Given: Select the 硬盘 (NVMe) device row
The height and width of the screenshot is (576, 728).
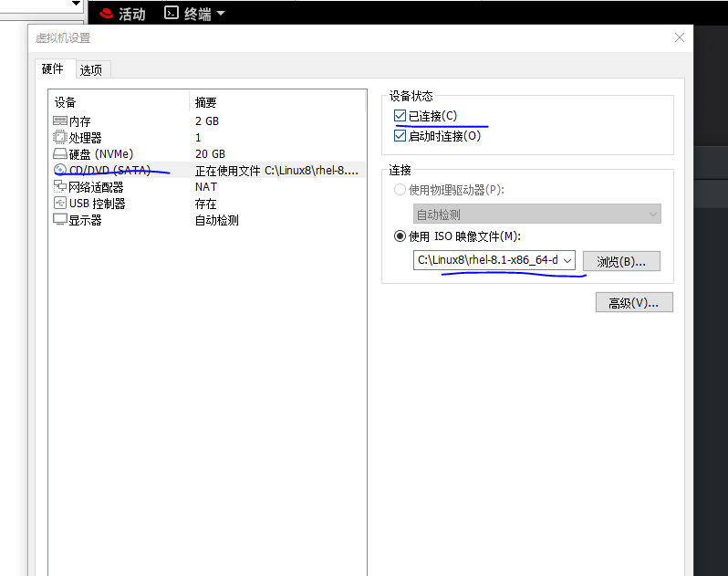Looking at the screenshot, I should coord(207,153).
